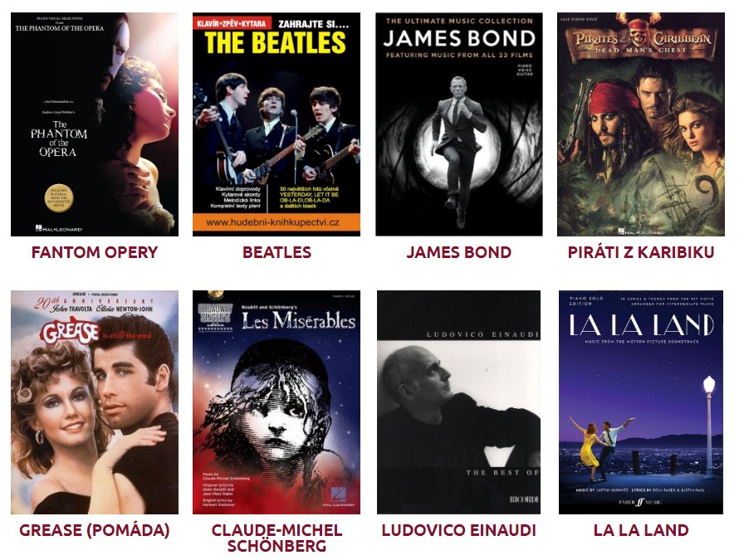Screen dimensions: 744x560
Task: Follow the LA LA LAND text link
Action: coord(640,530)
